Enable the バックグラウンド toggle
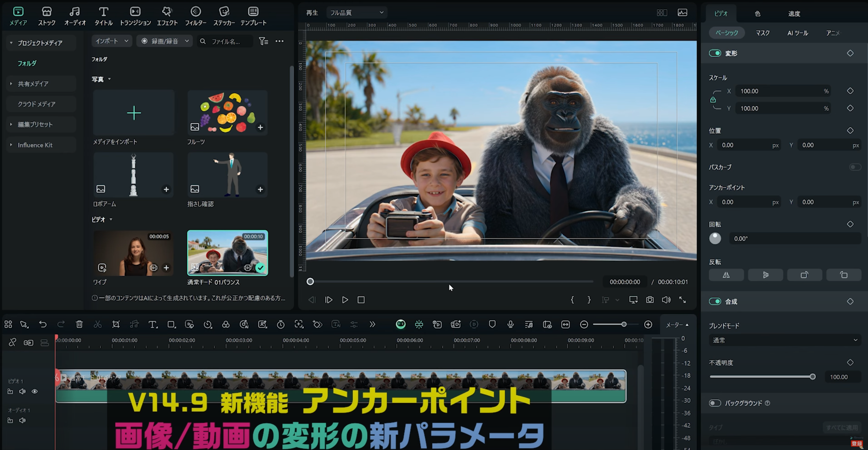 (715, 403)
